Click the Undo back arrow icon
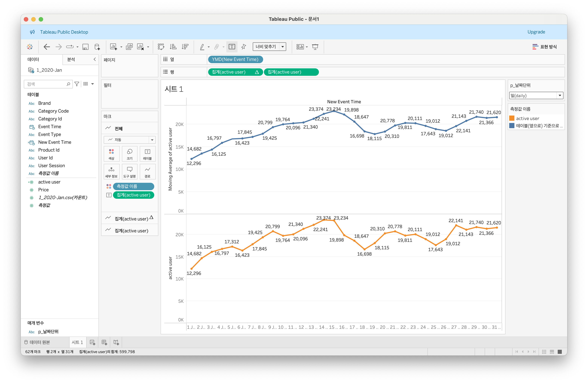 [x=47, y=47]
